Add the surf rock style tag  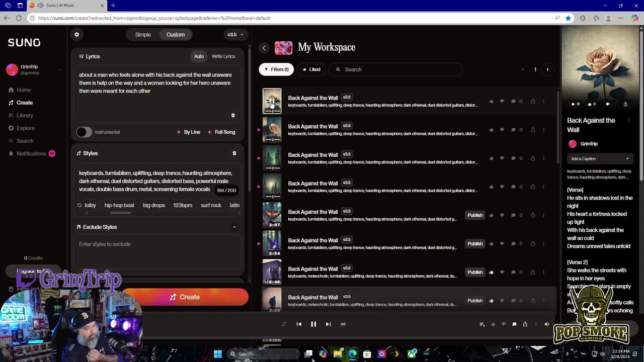pyautogui.click(x=211, y=205)
